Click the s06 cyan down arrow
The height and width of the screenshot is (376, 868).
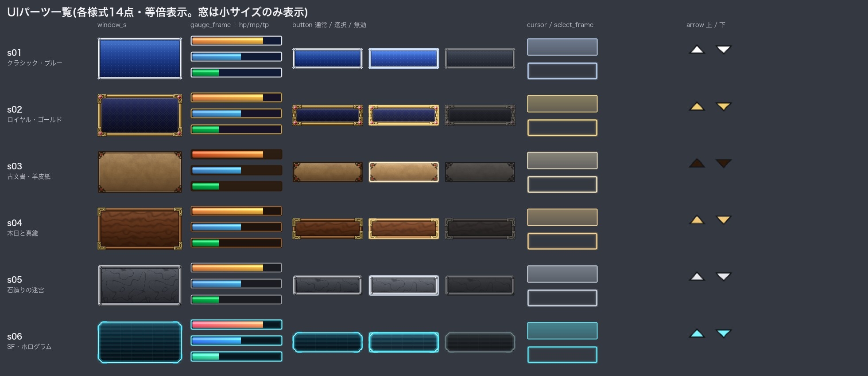point(724,333)
